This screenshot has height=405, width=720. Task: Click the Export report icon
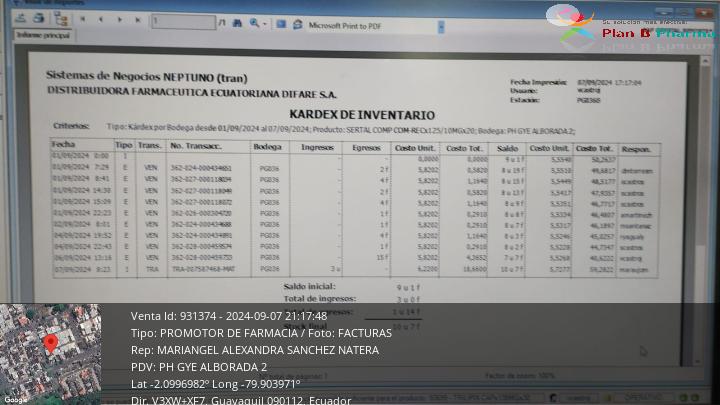(21, 18)
